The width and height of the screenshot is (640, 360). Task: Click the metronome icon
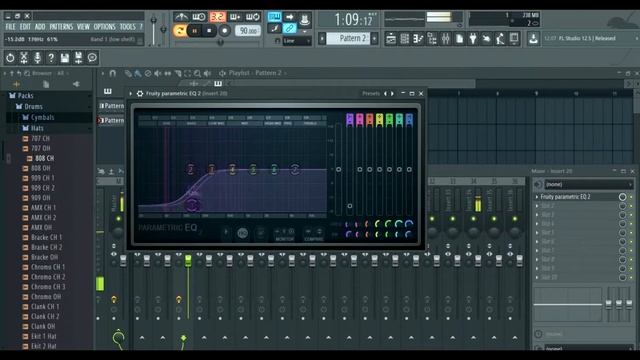coord(181,17)
